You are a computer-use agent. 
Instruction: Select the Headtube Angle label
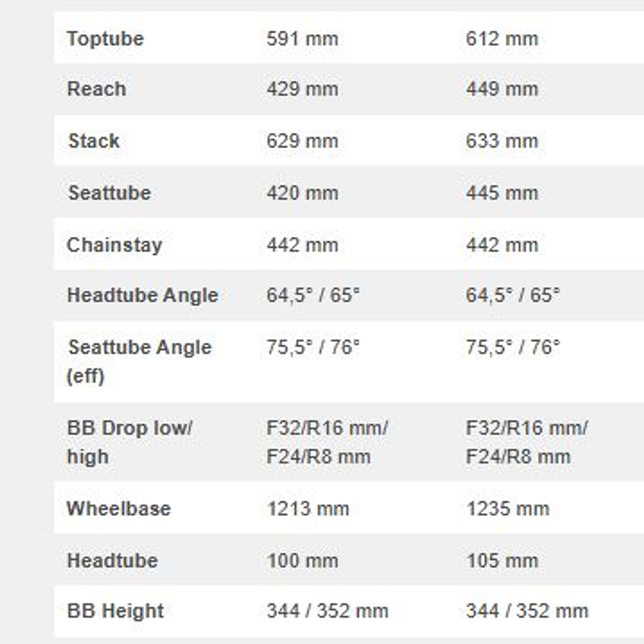pos(142,296)
